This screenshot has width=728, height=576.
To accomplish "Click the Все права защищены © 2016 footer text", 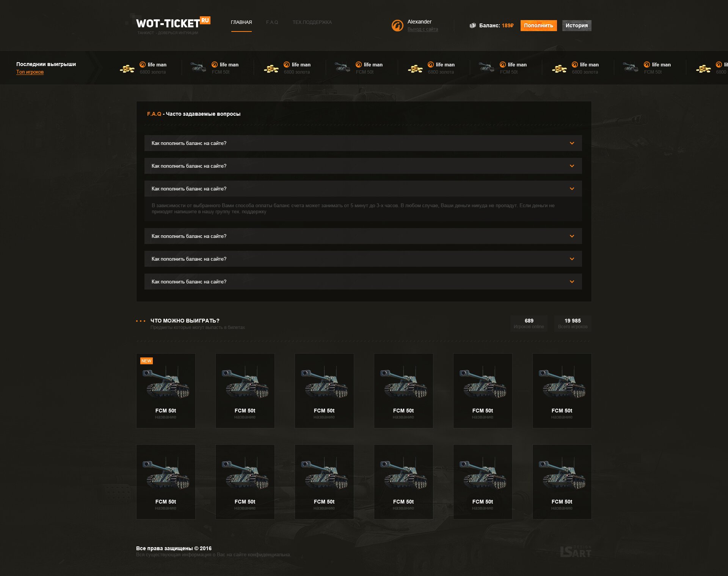I will click(174, 548).
